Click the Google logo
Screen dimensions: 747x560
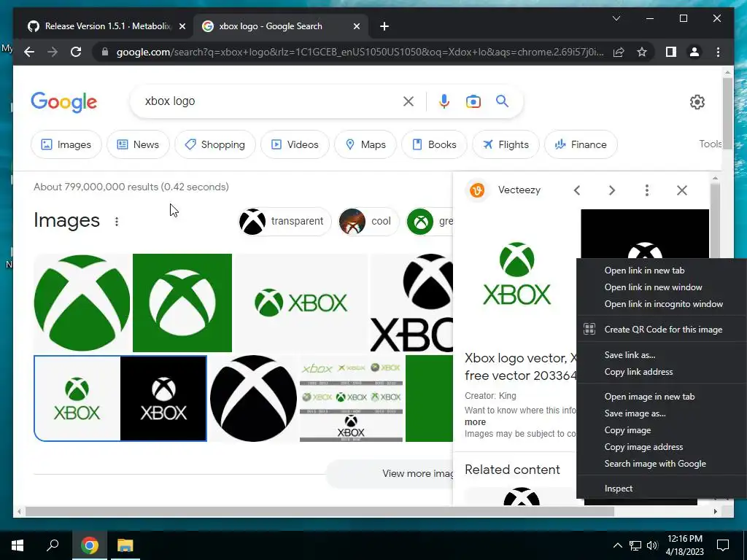[x=64, y=102]
